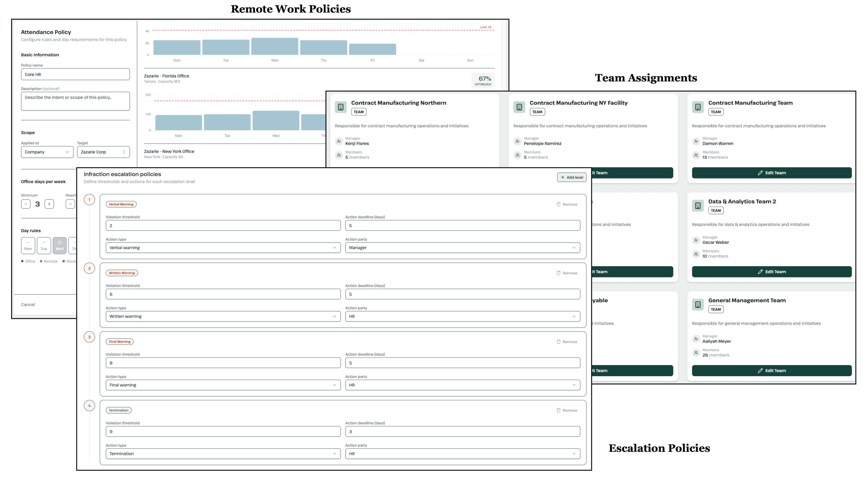868x483 pixels.
Task: Open Action type dropdown showing Final warning
Action: tap(223, 385)
